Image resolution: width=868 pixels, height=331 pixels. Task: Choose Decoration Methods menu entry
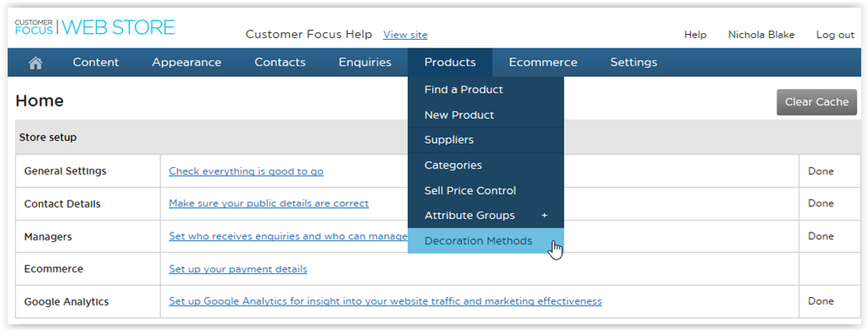pyautogui.click(x=486, y=241)
